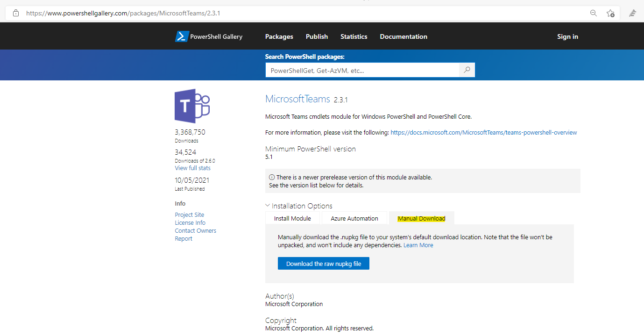Switch to the Install Module tab
This screenshot has height=336, width=644.
[292, 218]
